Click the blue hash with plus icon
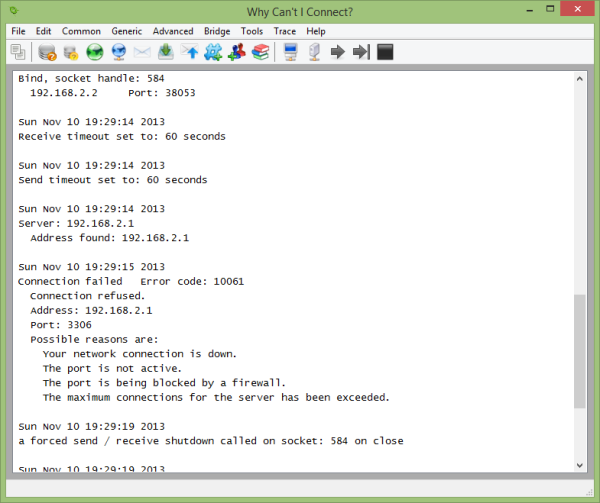Viewport: 600px width, 503px height. click(213, 52)
